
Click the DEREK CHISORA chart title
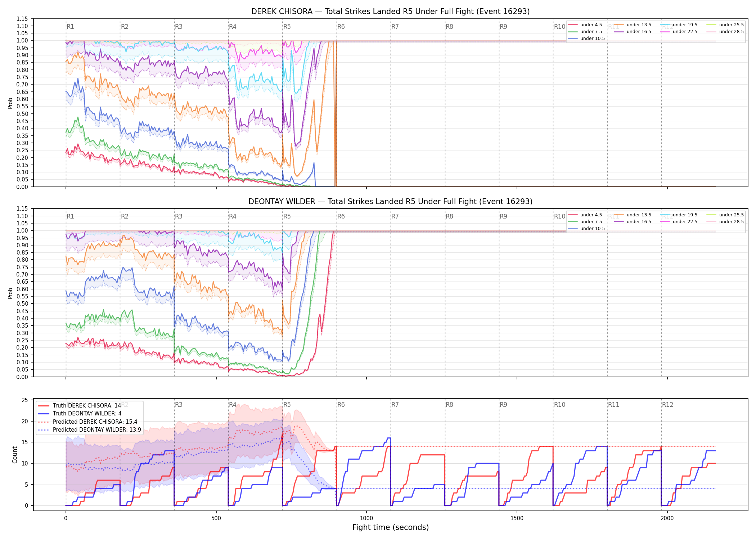[390, 12]
